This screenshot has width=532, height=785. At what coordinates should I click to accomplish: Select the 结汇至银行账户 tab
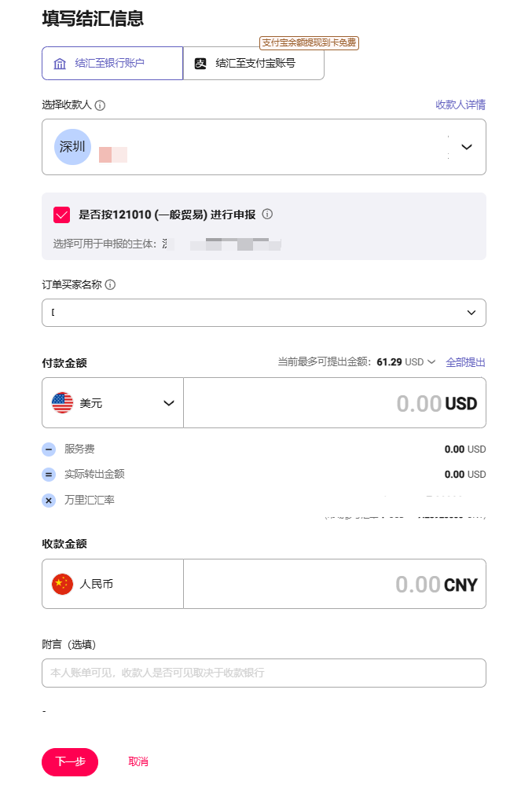(112, 63)
